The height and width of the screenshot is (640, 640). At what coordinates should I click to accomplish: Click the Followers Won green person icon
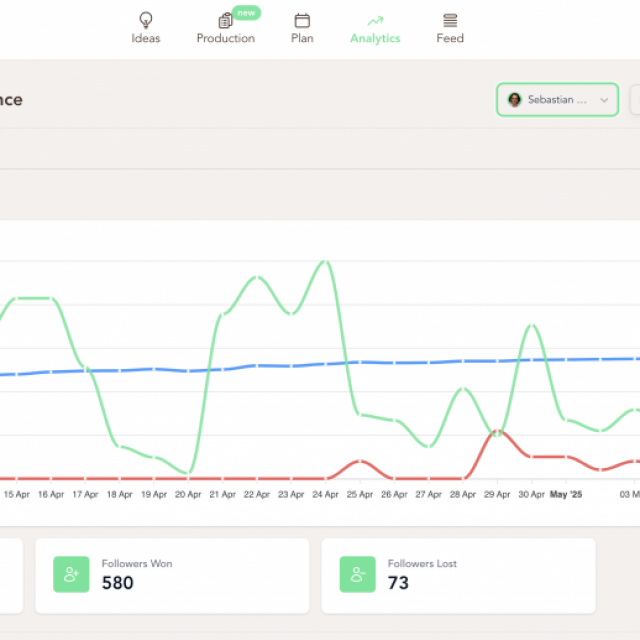point(71,574)
